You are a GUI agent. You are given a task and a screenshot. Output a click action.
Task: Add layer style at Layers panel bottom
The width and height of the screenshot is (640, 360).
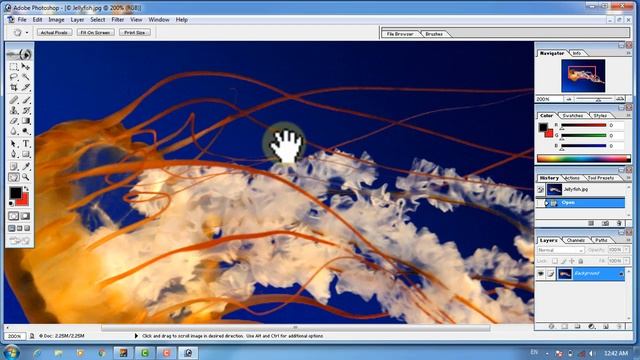[x=551, y=327]
